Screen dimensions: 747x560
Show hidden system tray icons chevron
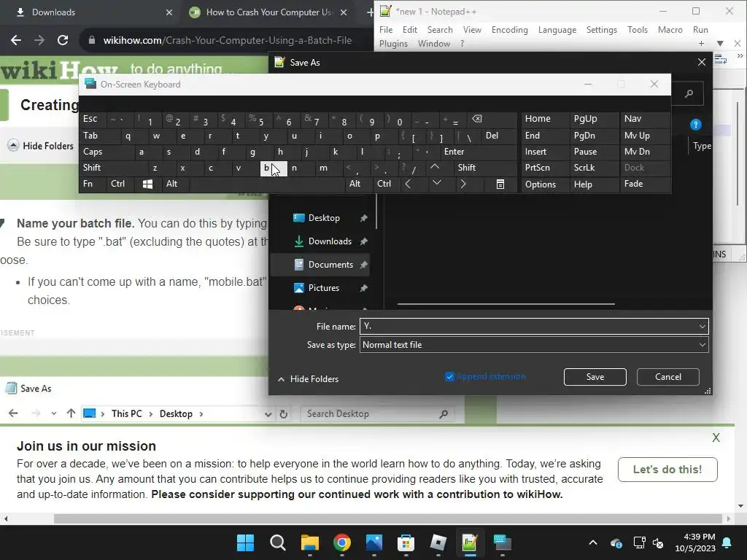(x=593, y=542)
